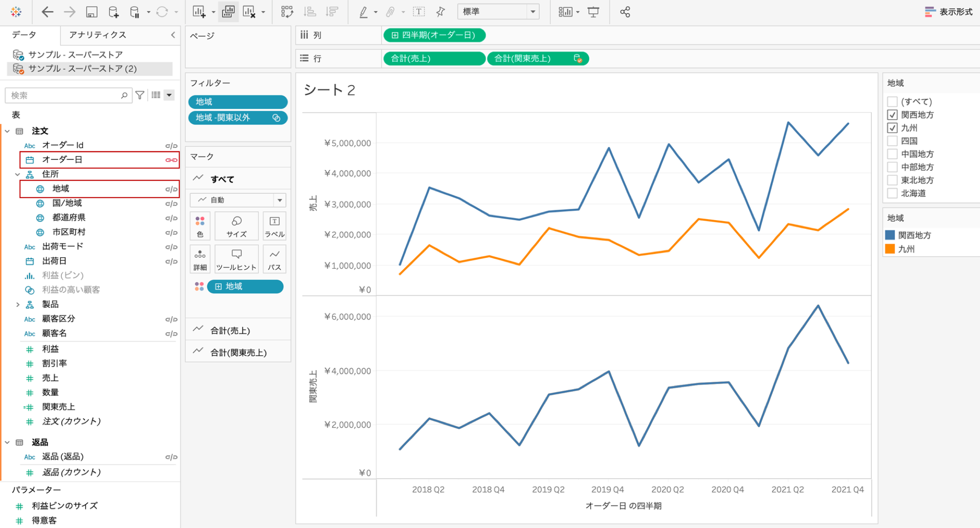
Task: Open the 標準 fit dropdown
Action: [x=498, y=11]
